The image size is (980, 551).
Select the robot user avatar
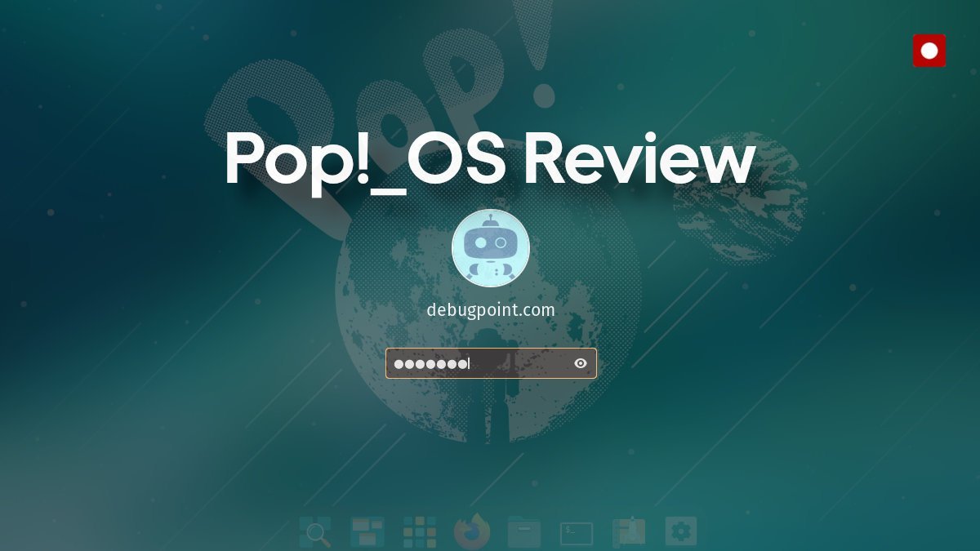491,248
